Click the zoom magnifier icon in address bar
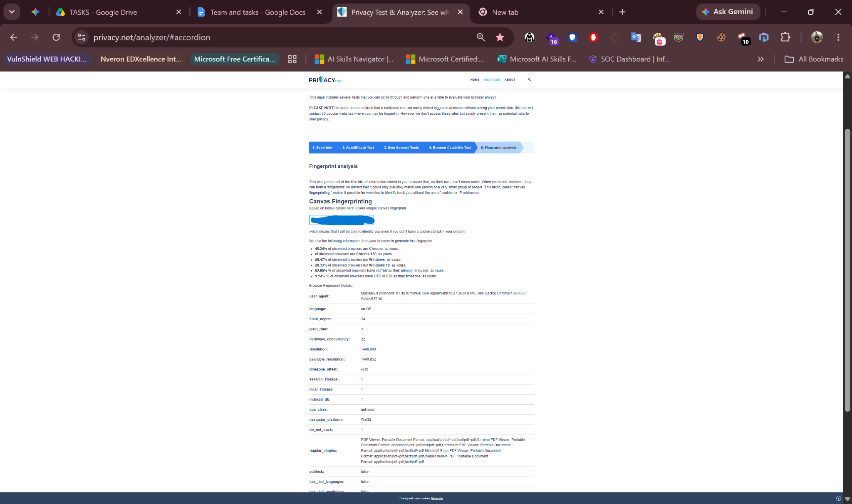 point(481,37)
